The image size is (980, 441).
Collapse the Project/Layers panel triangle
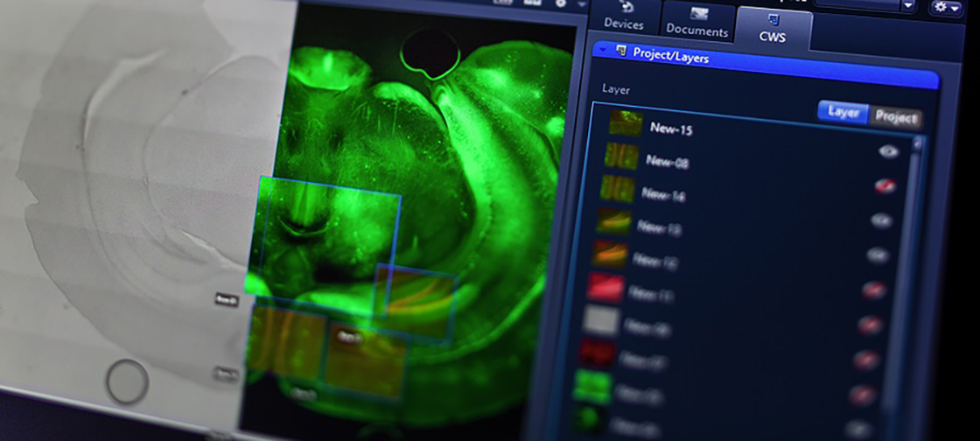point(602,51)
